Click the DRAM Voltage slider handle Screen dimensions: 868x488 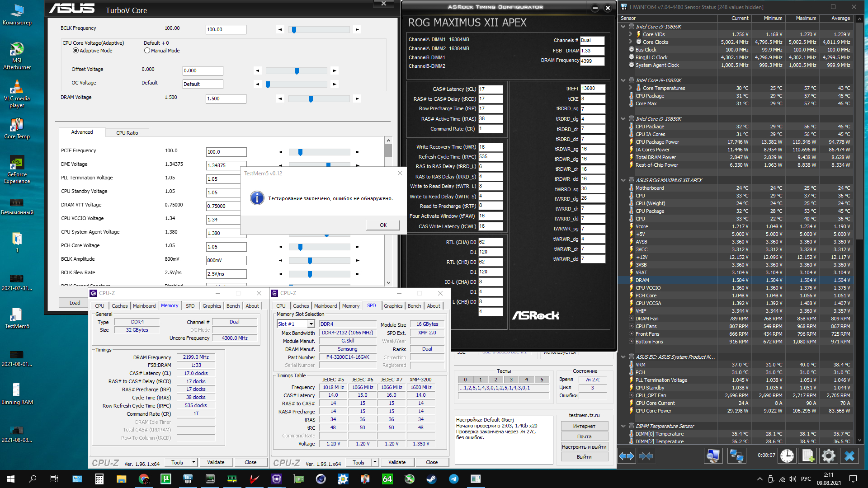tap(311, 99)
